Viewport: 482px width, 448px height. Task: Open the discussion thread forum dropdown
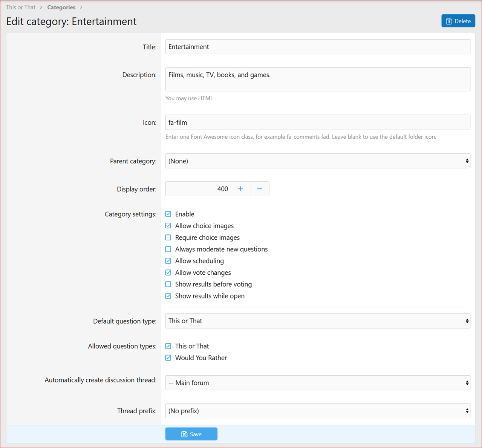318,383
